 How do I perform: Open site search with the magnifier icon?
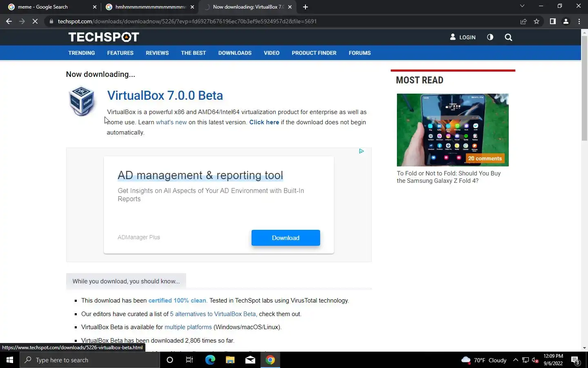(508, 37)
